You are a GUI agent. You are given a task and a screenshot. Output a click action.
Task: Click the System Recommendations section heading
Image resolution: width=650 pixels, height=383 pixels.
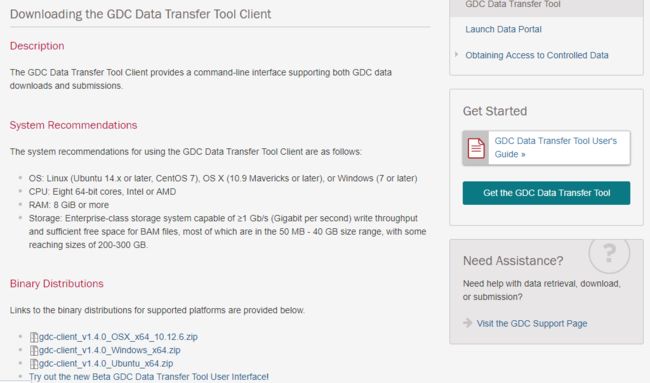click(x=73, y=125)
